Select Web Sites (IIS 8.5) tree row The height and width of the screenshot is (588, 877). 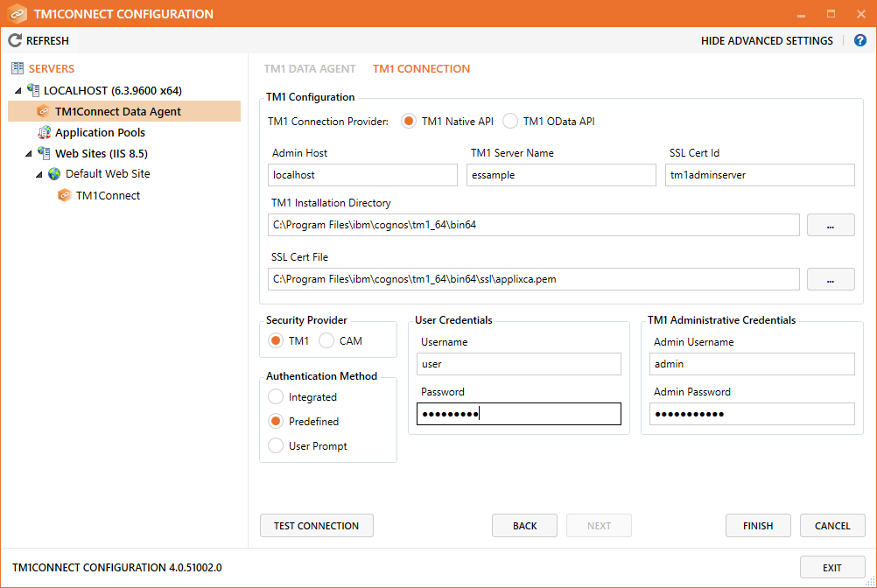coord(102,153)
